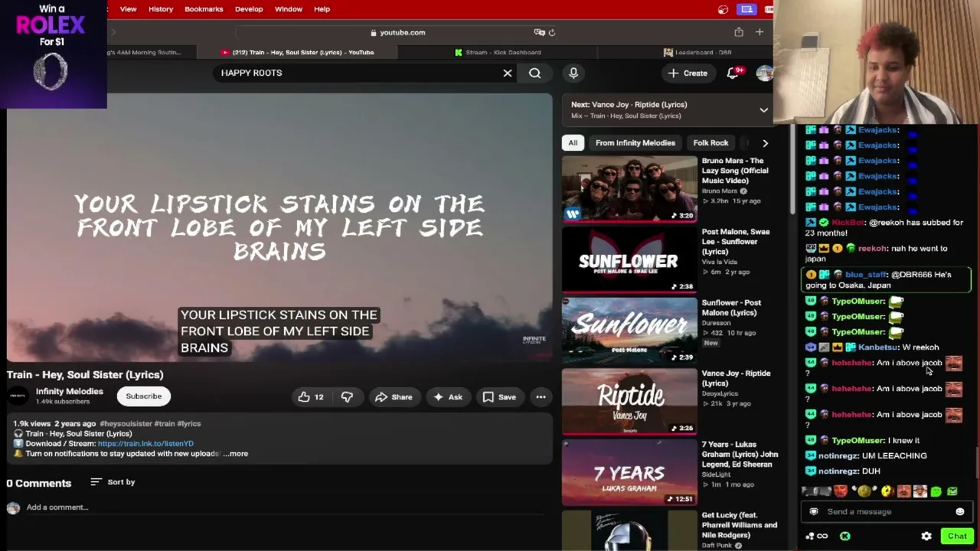The width and height of the screenshot is (980, 551).
Task: Click the #heysoulsister hashtag
Action: pyautogui.click(x=126, y=423)
